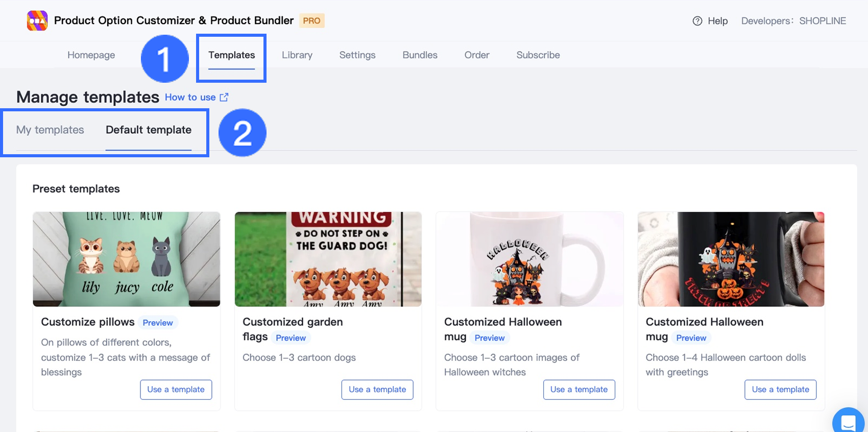The image size is (868, 432).
Task: Open the Bundles tab
Action: tap(420, 55)
